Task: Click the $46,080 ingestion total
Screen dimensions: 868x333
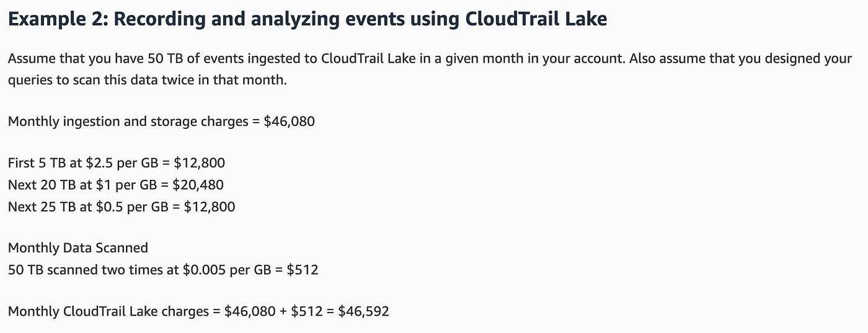Action: point(290,122)
